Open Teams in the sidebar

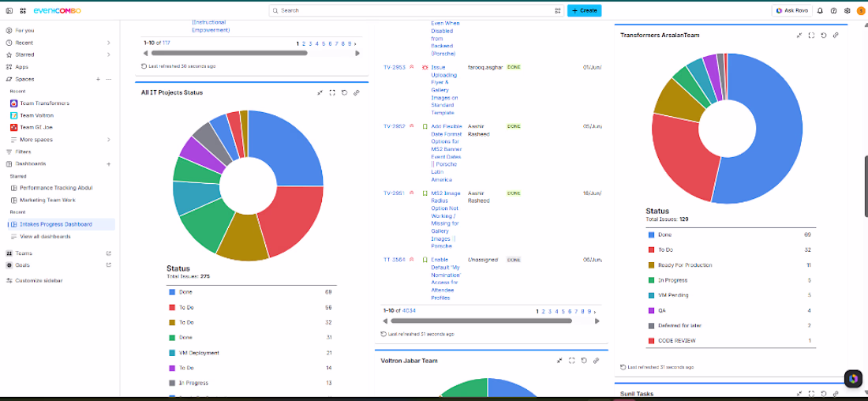[x=24, y=253]
